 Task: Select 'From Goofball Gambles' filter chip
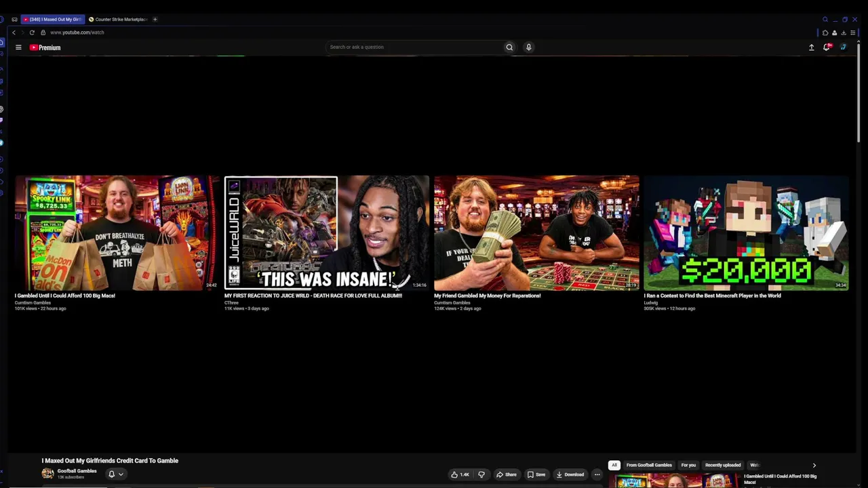point(649,465)
